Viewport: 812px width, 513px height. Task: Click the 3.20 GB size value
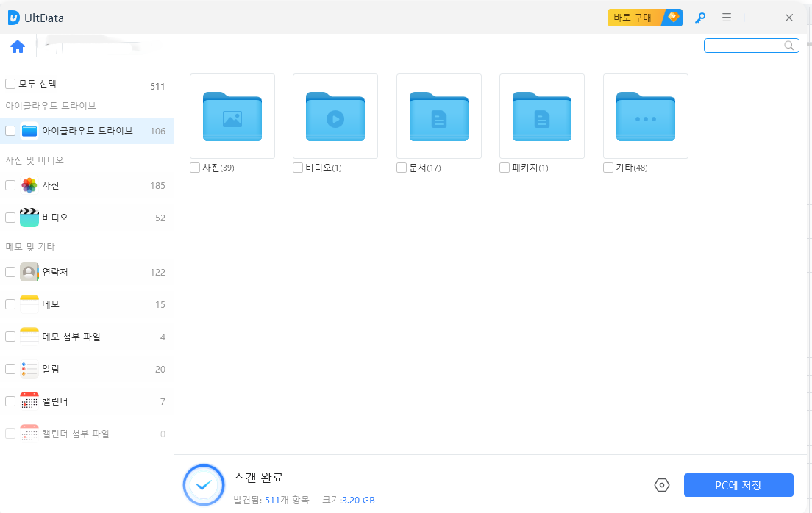pos(358,500)
